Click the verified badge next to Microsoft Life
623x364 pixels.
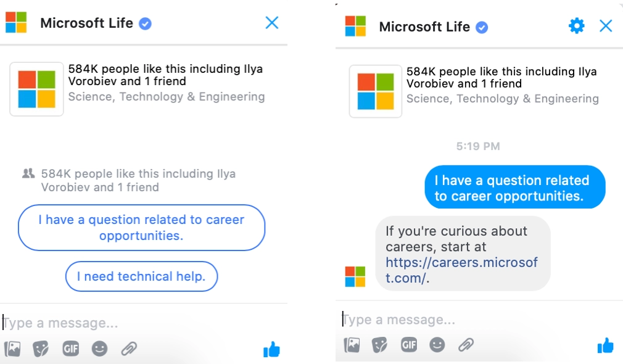point(145,23)
